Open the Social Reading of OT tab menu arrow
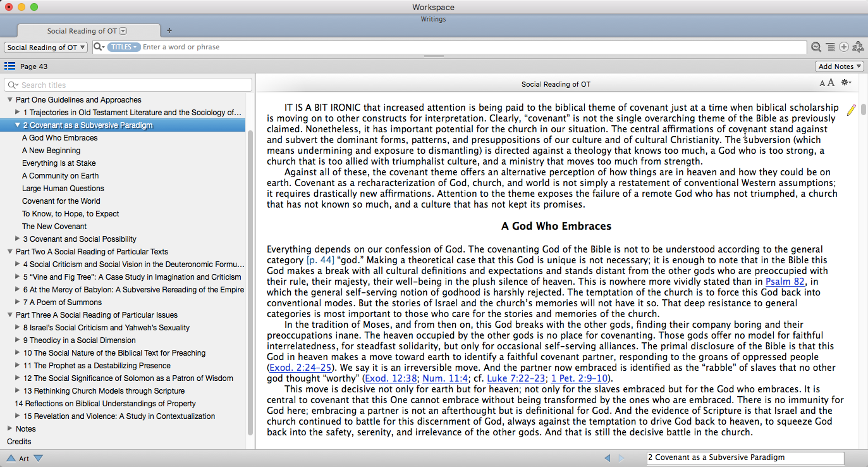 point(123,30)
